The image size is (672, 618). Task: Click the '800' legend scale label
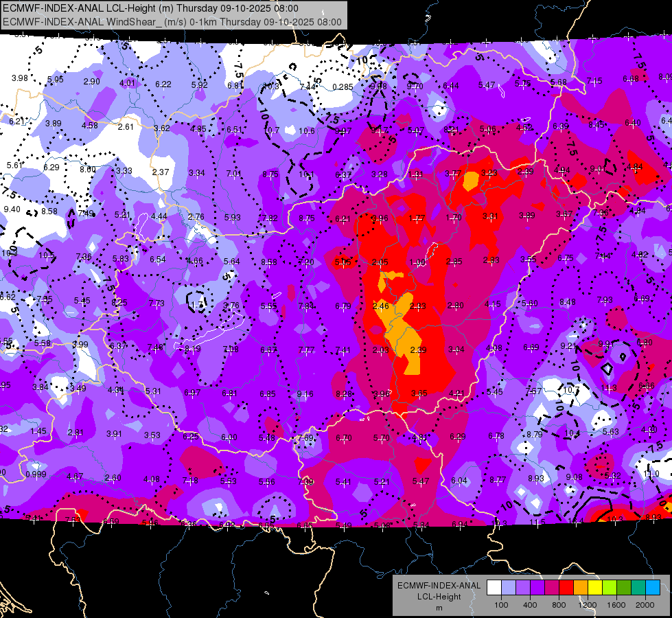point(559,605)
